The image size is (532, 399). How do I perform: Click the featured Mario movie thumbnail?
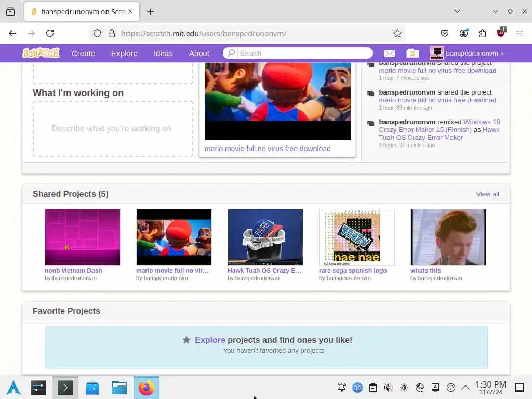[x=278, y=101]
